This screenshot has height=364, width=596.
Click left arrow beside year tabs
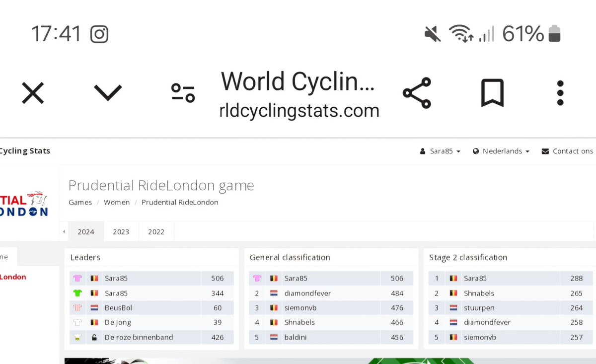click(x=64, y=231)
